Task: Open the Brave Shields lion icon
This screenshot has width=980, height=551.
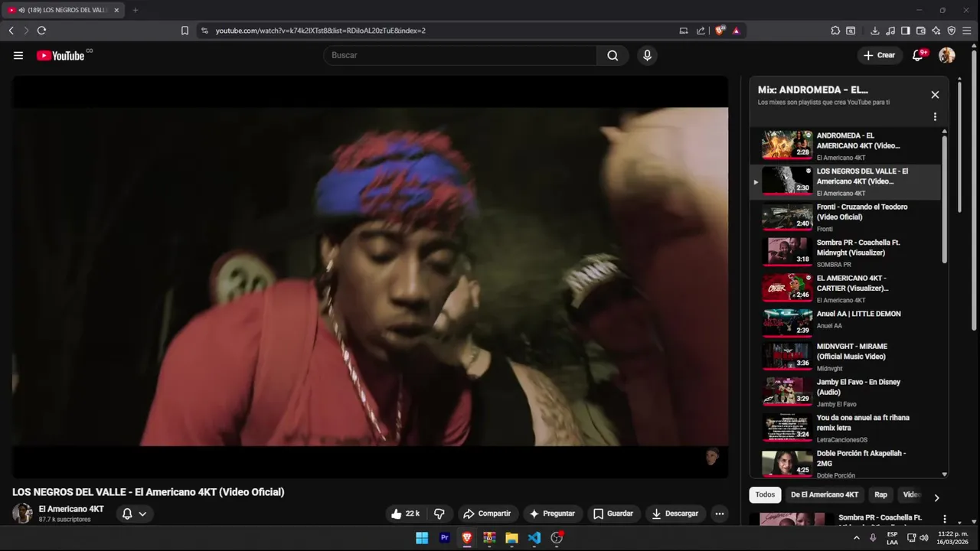Action: pyautogui.click(x=720, y=31)
